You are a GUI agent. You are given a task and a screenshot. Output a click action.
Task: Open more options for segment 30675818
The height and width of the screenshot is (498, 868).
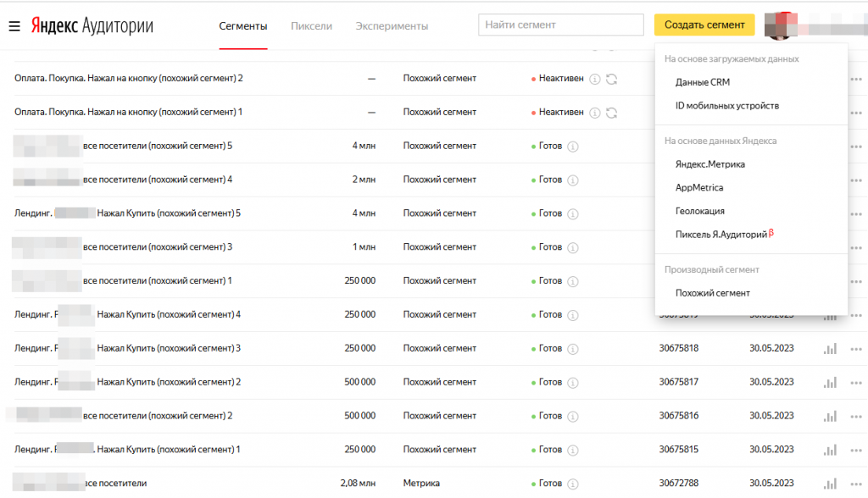pyautogui.click(x=856, y=349)
